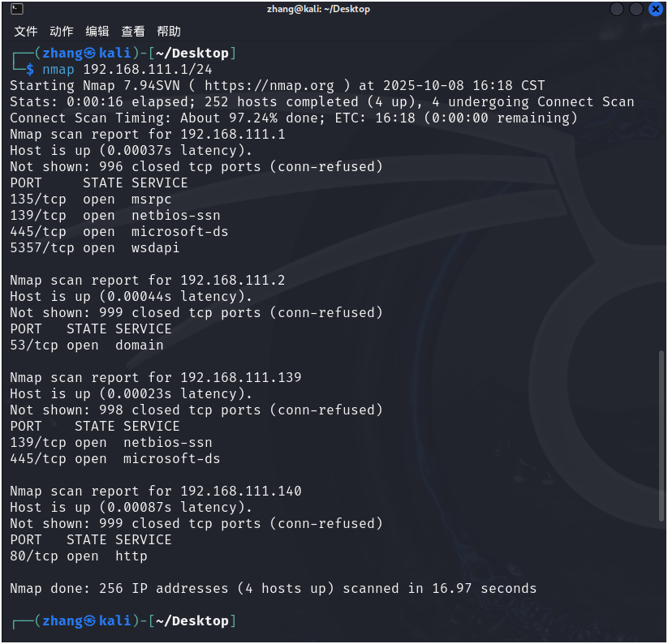The height and width of the screenshot is (644, 668).
Task: Click 'Host is up (0.00087s latency)' line
Action: (x=131, y=508)
